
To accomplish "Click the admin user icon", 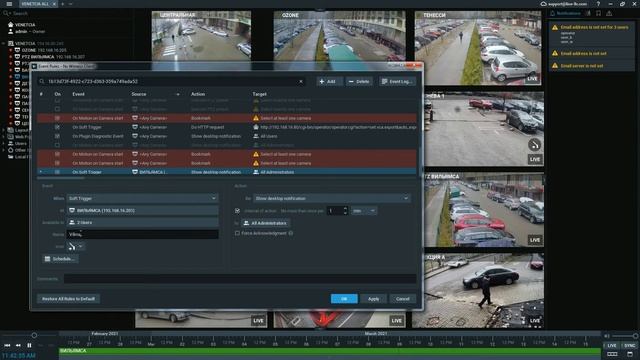I will point(11,31).
